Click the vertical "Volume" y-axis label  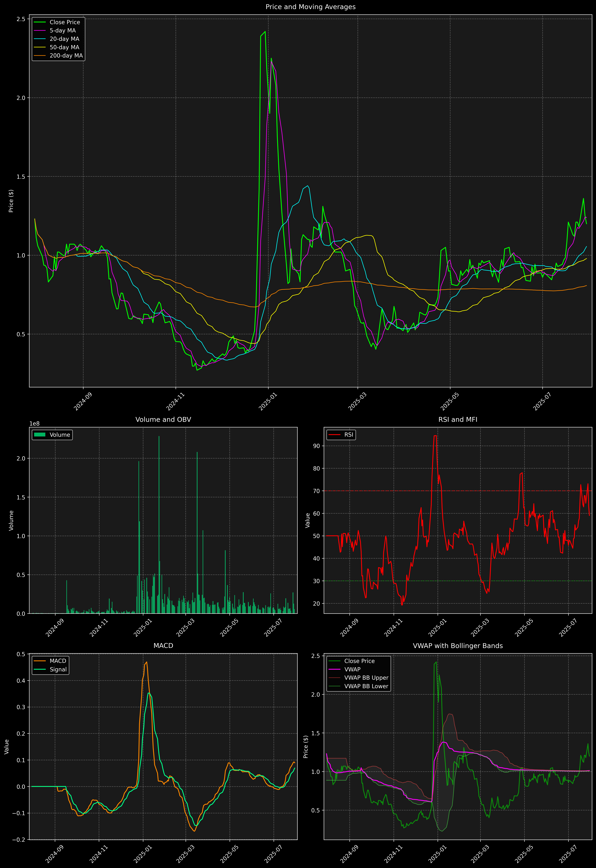click(11, 520)
